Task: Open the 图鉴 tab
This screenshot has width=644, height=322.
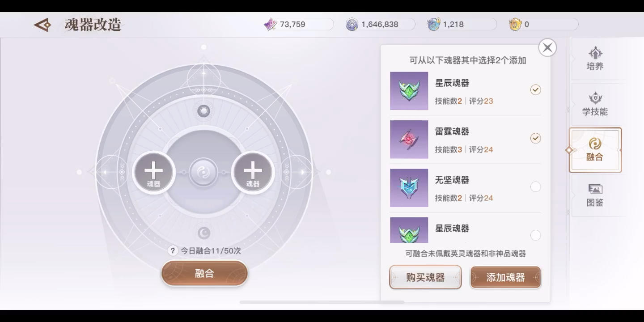Action: (595, 195)
